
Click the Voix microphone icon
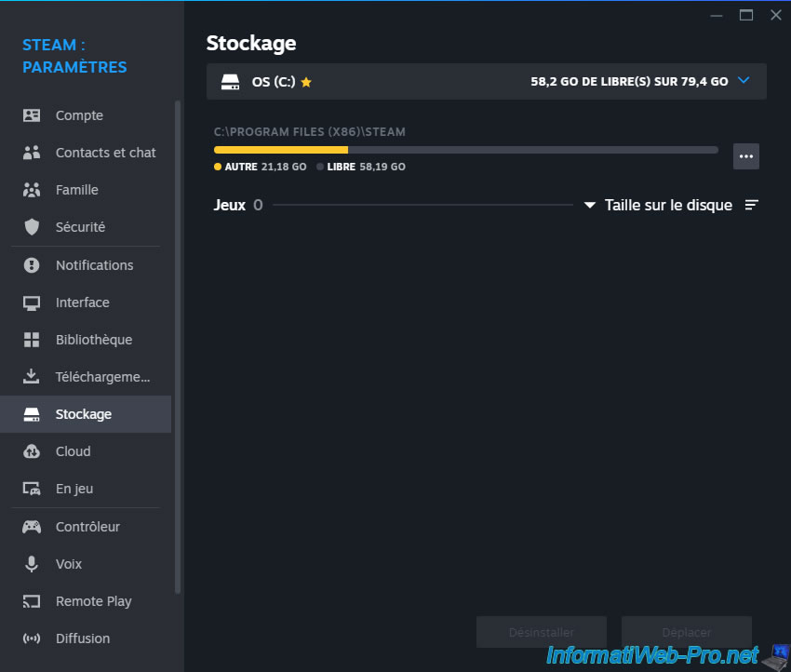tap(32, 564)
